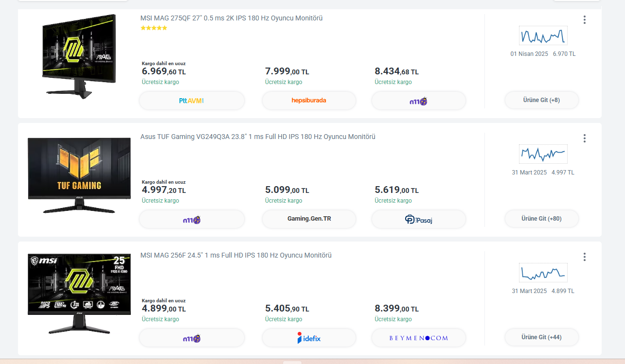Click the Ürüne Git (+8) button
Viewport: 625px width, 364px height.
541,100
